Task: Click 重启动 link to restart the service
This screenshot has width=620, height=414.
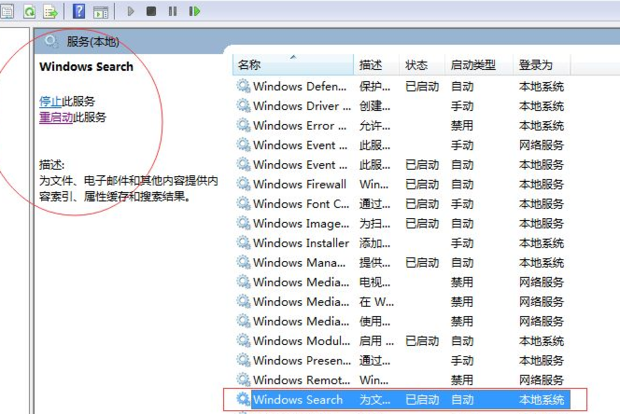Action: coord(56,117)
